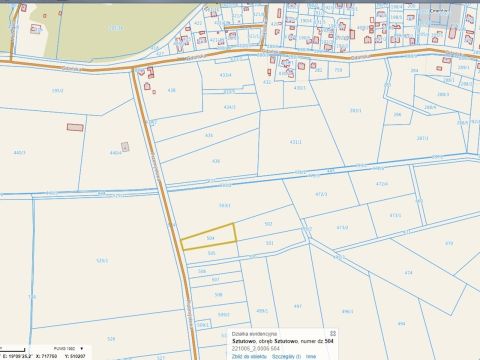Select parcel 507 on the map

pyautogui.click(x=216, y=279)
